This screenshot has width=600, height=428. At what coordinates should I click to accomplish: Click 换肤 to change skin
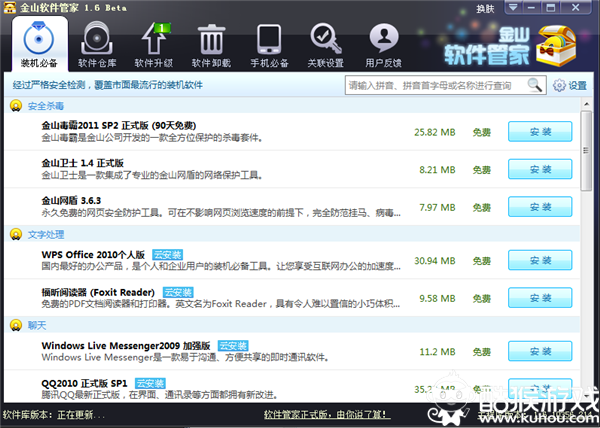coord(485,8)
